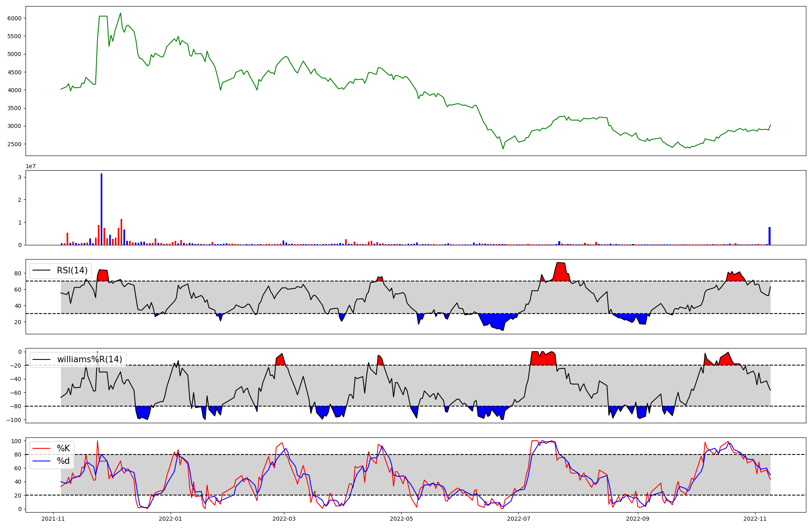
Task: Click the red %K legend line sample
Action: [41, 448]
